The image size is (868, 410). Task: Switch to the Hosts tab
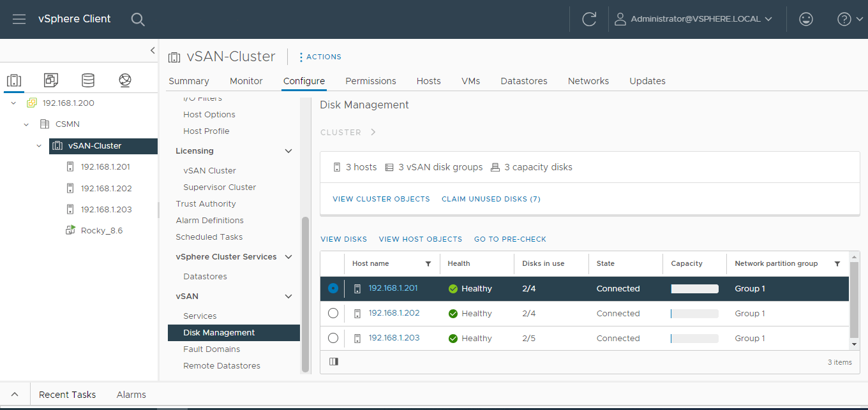[429, 81]
